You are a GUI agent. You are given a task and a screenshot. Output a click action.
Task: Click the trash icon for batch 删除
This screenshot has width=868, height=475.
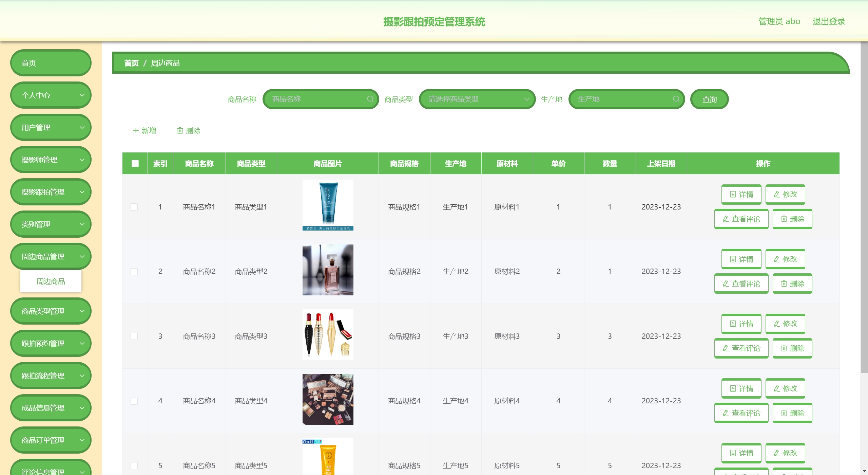point(180,131)
